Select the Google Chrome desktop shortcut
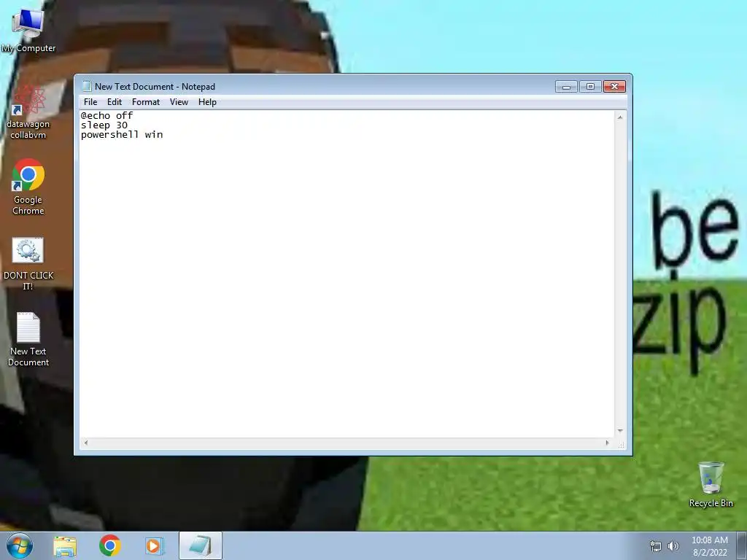This screenshot has height=560, width=747. pyautogui.click(x=28, y=187)
